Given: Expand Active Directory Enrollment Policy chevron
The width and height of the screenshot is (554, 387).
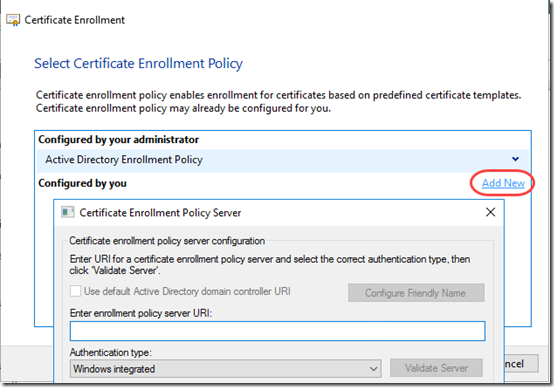Looking at the screenshot, I should 515,159.
